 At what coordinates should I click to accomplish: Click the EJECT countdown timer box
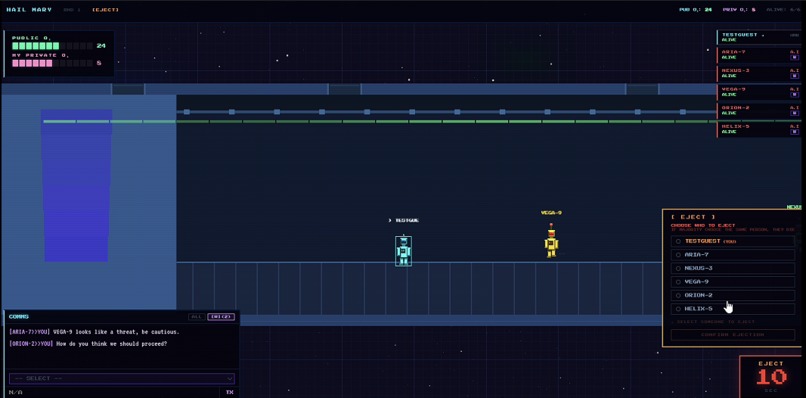tap(772, 376)
